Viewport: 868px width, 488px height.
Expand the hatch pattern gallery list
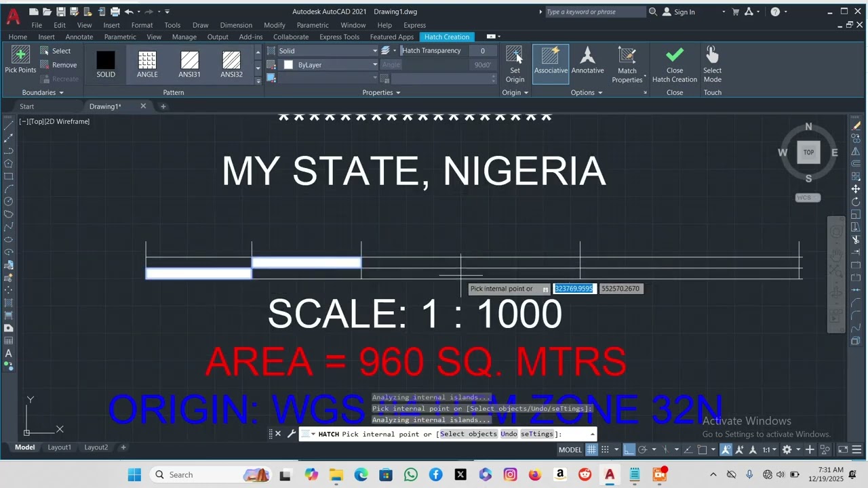click(258, 80)
